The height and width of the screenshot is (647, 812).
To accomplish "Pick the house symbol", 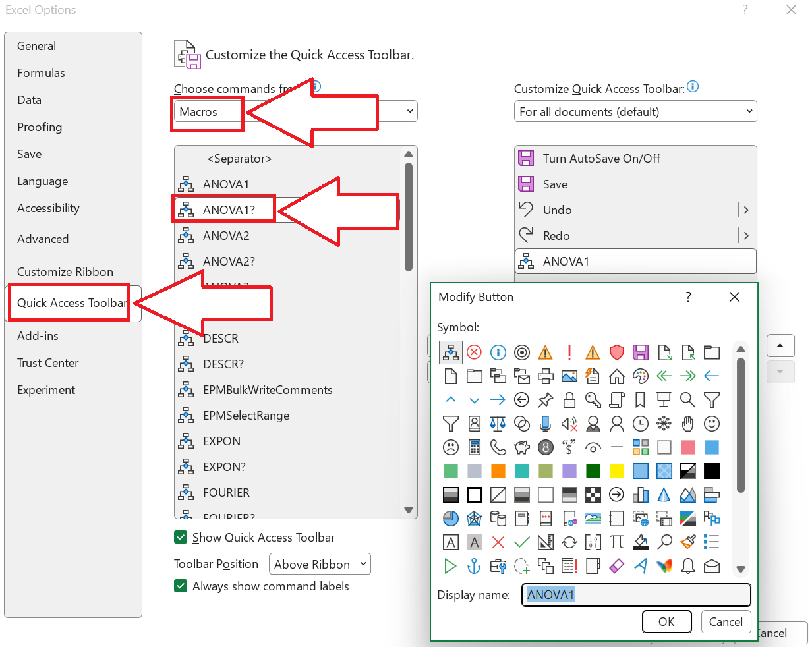I will (617, 376).
